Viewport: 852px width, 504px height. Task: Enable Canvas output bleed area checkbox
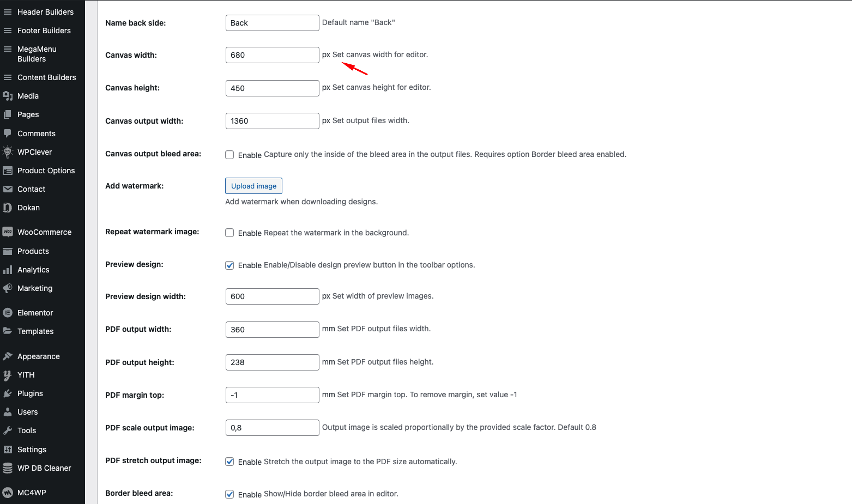(x=229, y=155)
